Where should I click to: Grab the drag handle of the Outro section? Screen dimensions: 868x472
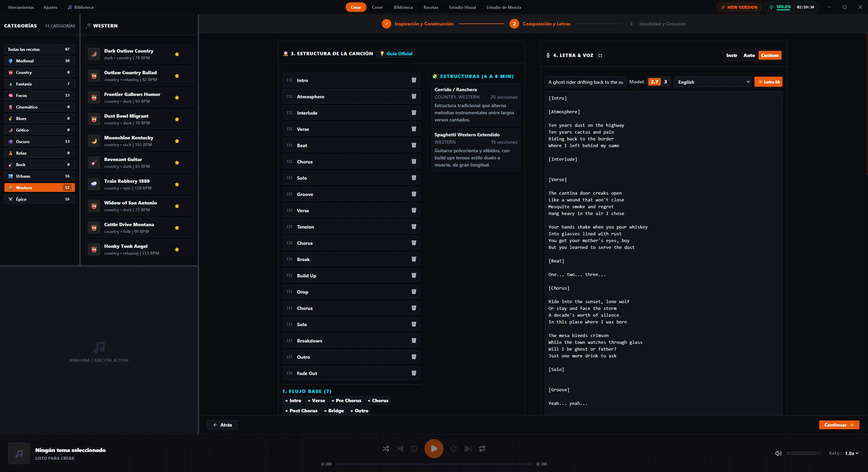[x=289, y=357]
